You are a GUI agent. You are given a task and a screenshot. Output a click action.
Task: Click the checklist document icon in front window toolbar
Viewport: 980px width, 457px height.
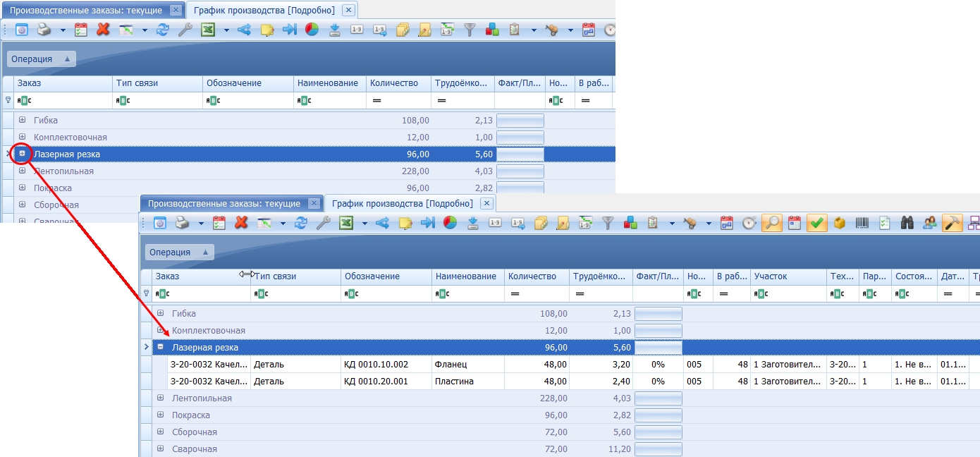click(x=885, y=223)
